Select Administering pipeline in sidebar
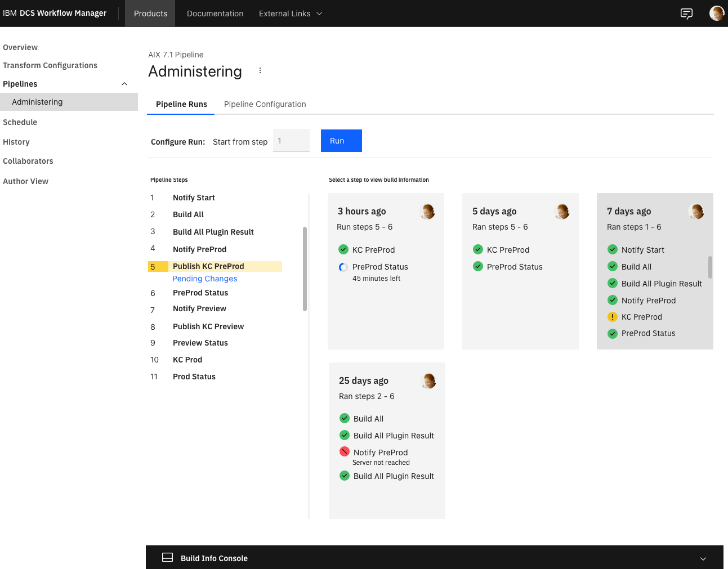The width and height of the screenshot is (728, 569). point(69,102)
